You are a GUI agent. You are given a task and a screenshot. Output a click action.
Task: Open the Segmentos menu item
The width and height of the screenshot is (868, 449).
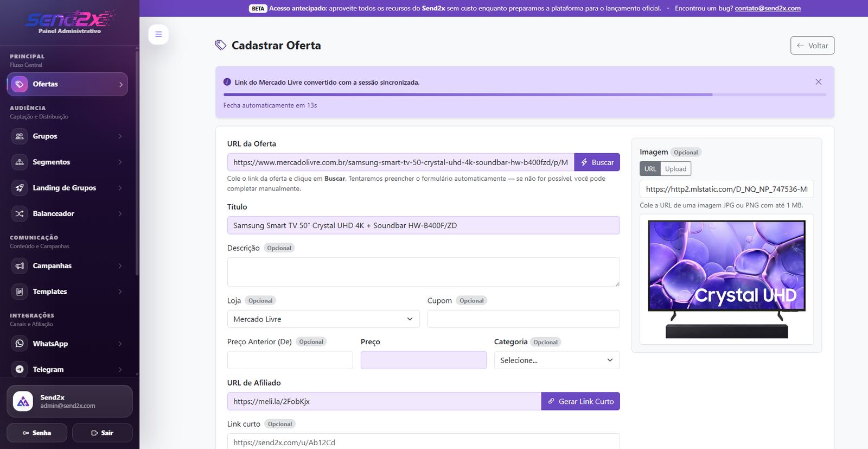pos(67,162)
